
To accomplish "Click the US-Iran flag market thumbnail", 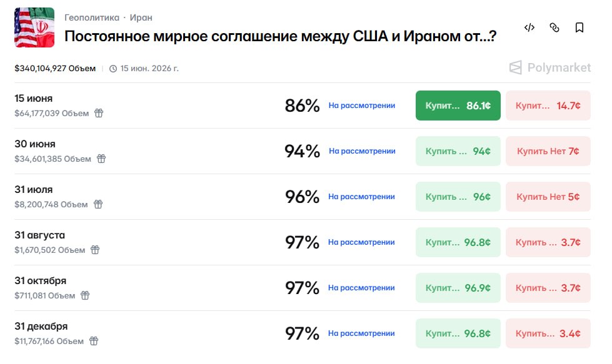I will (34, 27).
